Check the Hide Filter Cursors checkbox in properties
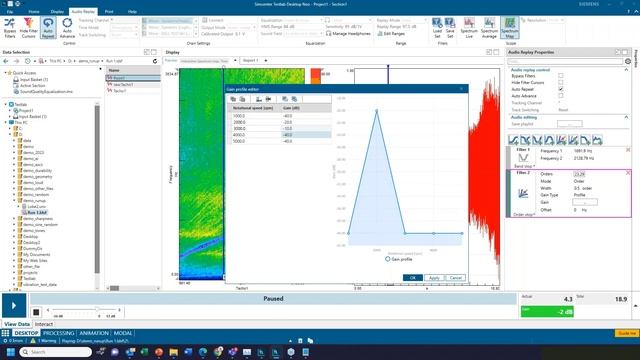 point(561,82)
